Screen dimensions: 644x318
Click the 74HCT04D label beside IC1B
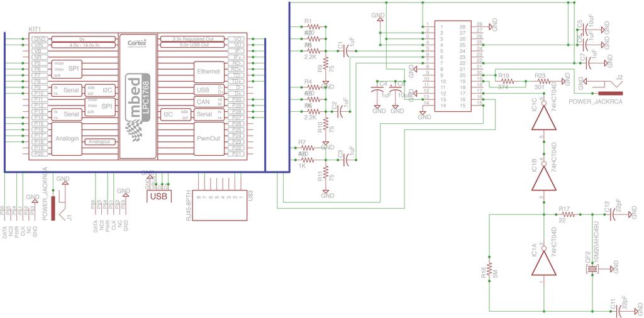[553, 156]
